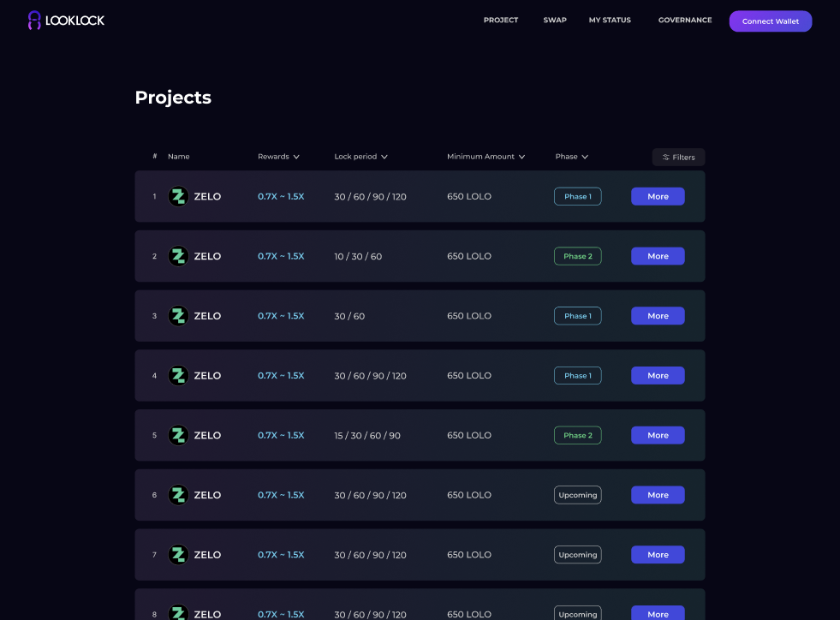Click the ZELO name in row 4

[x=207, y=376]
